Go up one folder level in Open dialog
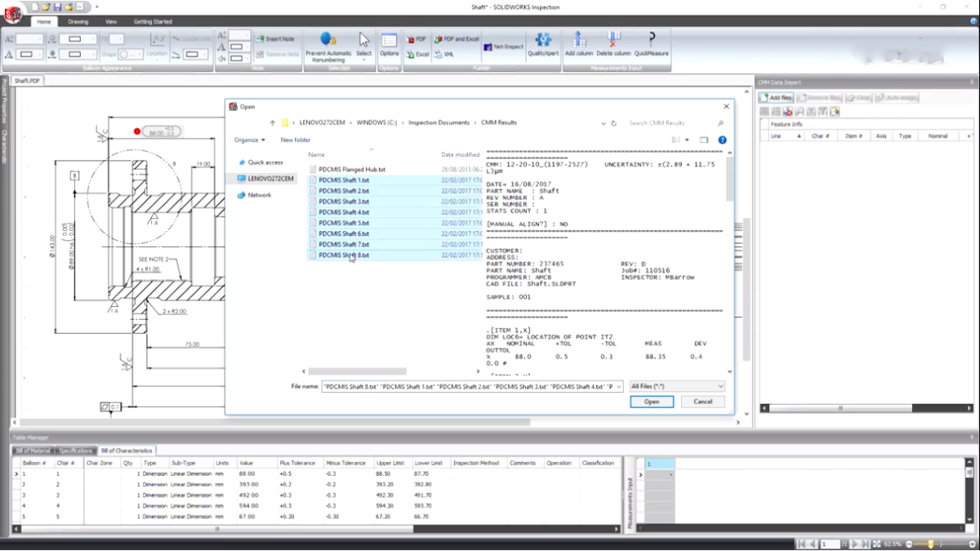 (272, 123)
